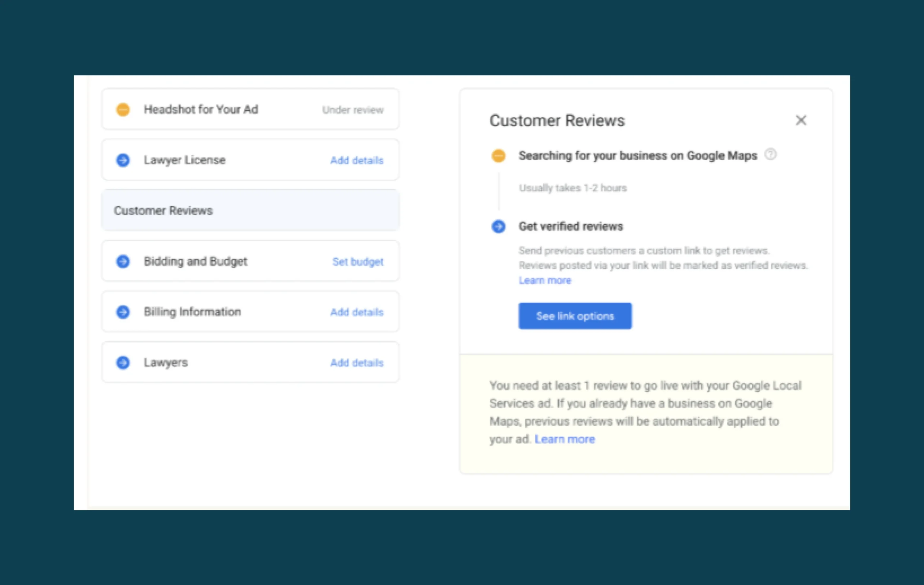The image size is (924, 585).
Task: Open the Billing Information item label
Action: 192,312
